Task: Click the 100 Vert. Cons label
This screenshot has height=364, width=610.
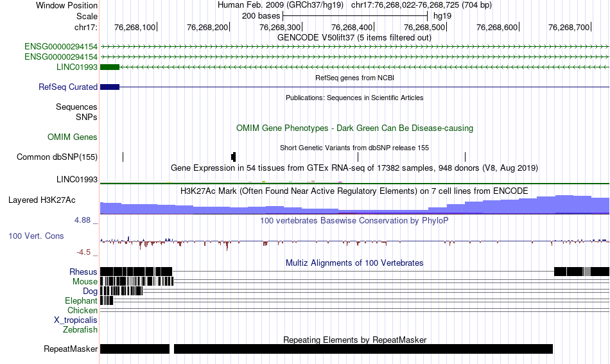Action: coord(36,236)
